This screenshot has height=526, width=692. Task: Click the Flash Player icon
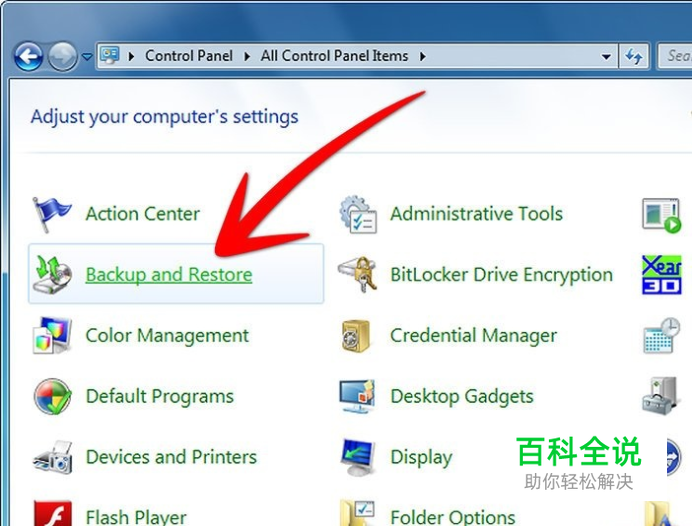[53, 513]
